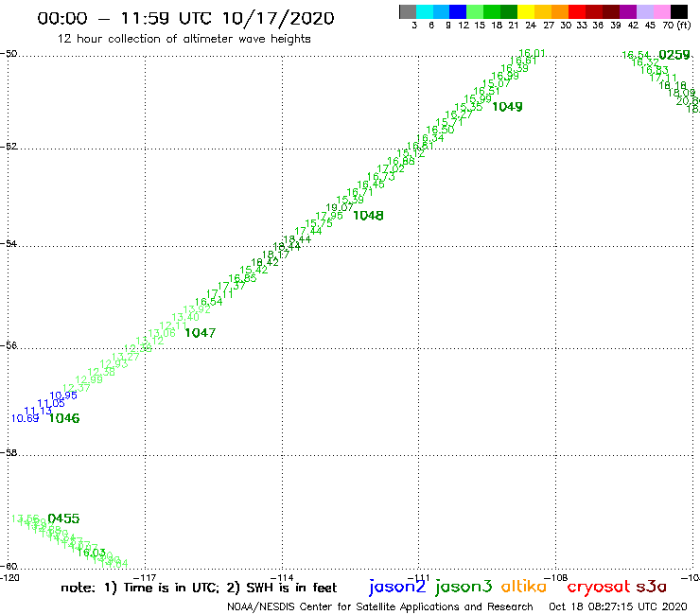Click the dark blue legend swatch
Screen dimensions: 700x615
458,11
